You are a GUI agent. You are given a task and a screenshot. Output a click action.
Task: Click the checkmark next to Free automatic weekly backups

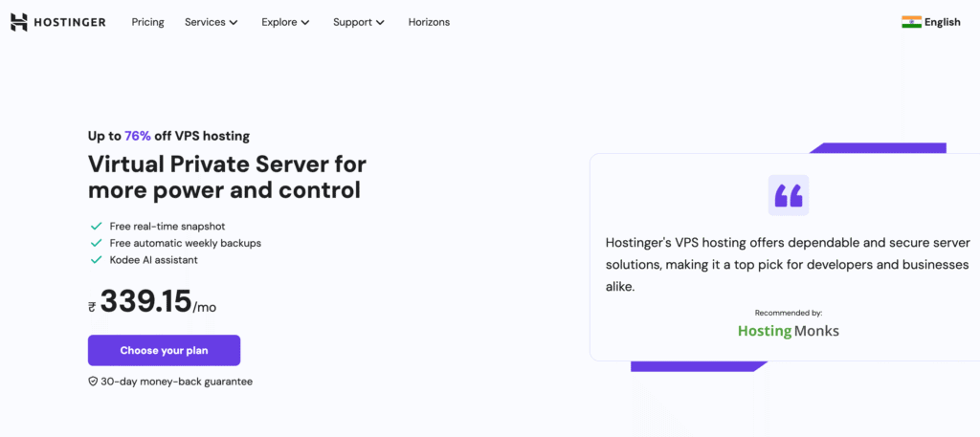[x=97, y=243]
